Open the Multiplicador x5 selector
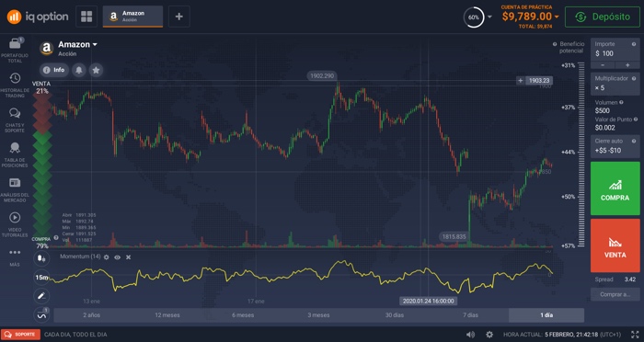This screenshot has width=644, height=342. click(x=615, y=84)
